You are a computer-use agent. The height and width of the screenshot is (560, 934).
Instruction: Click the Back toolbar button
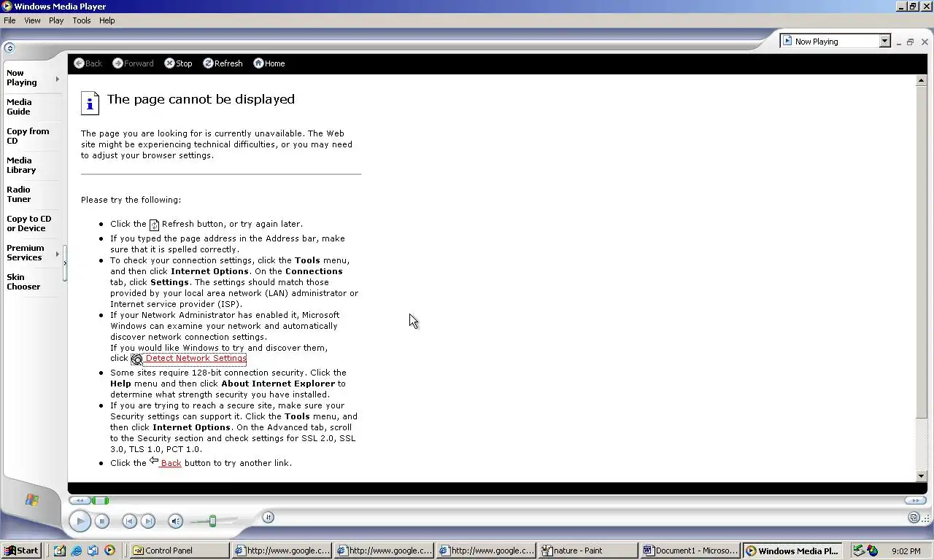coord(88,63)
